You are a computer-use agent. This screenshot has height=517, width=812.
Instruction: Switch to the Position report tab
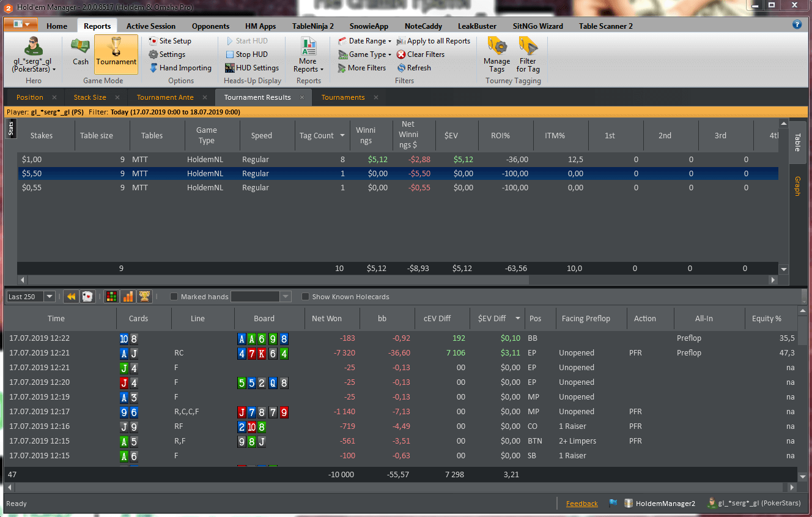(30, 97)
